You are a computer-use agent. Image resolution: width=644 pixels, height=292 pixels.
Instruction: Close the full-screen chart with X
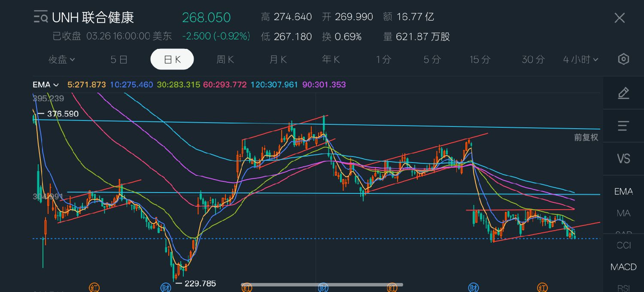tap(620, 18)
